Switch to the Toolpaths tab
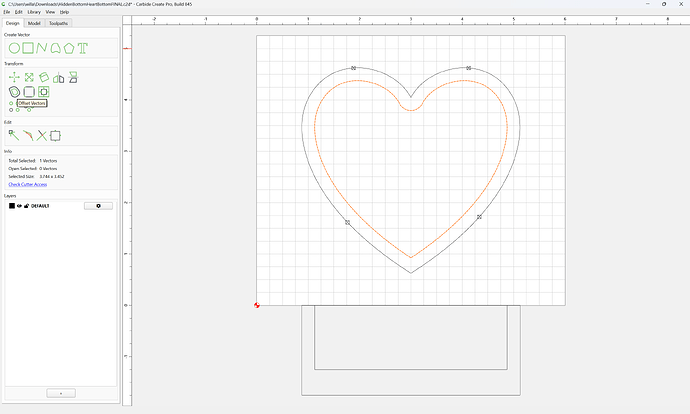This screenshot has height=414, width=690. pyautogui.click(x=58, y=23)
